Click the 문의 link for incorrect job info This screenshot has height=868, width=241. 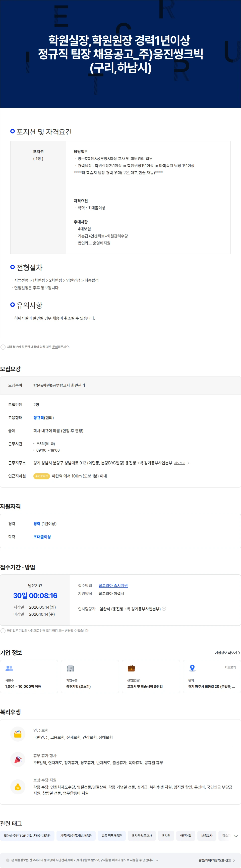tap(54, 347)
